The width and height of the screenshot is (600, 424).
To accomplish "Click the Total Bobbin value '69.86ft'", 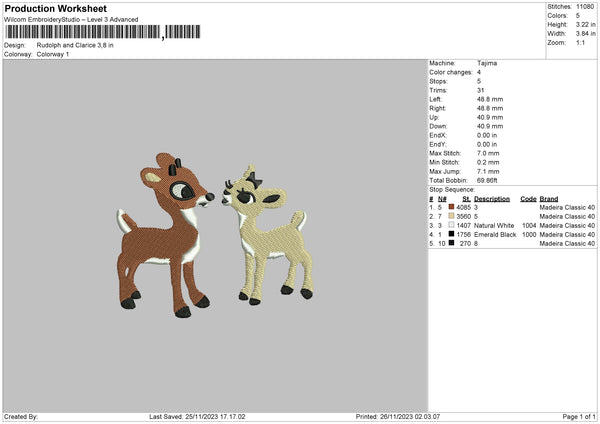I will pos(487,180).
